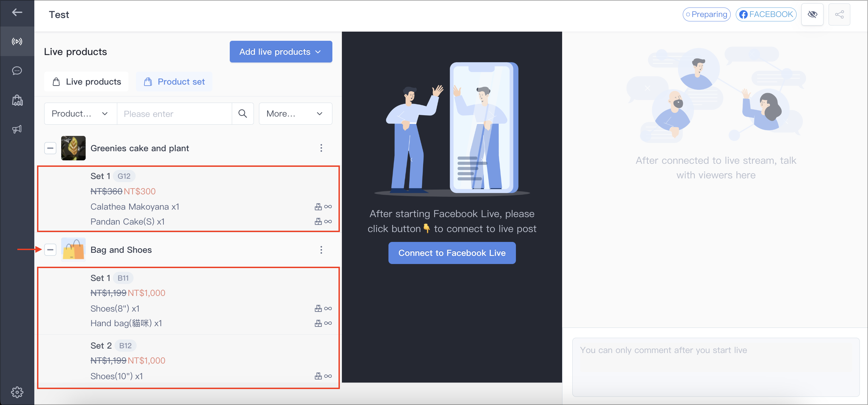
Task: Open the shop analytics sidebar icon
Action: coord(17,100)
